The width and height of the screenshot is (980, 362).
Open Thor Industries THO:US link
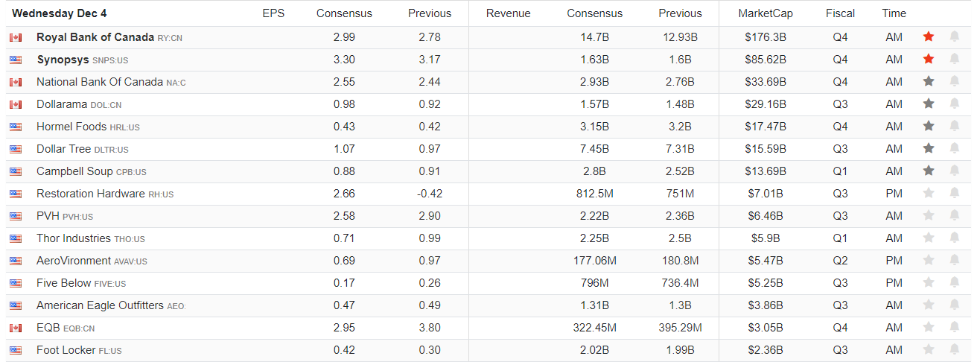91,238
